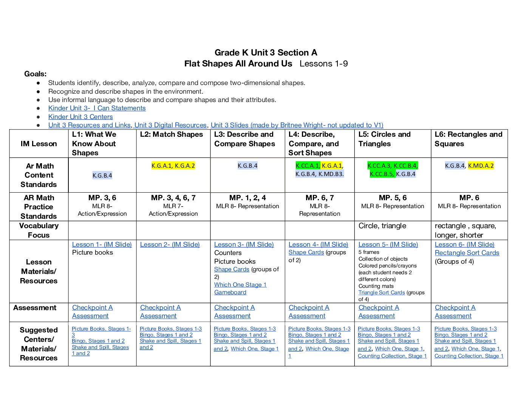Click the 'Flat Shapes All Around Us' heading

tap(238, 63)
